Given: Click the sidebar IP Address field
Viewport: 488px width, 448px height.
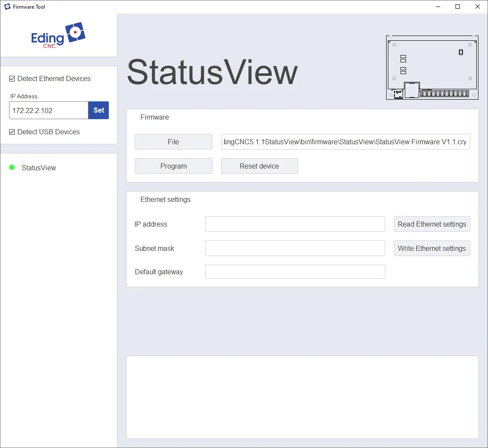Looking at the screenshot, I should [49, 110].
